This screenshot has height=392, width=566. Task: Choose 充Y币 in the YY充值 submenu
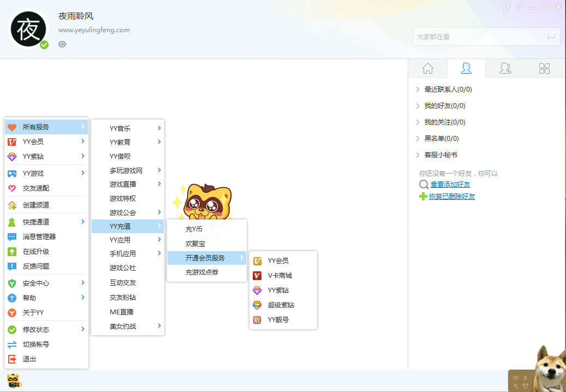(x=207, y=229)
